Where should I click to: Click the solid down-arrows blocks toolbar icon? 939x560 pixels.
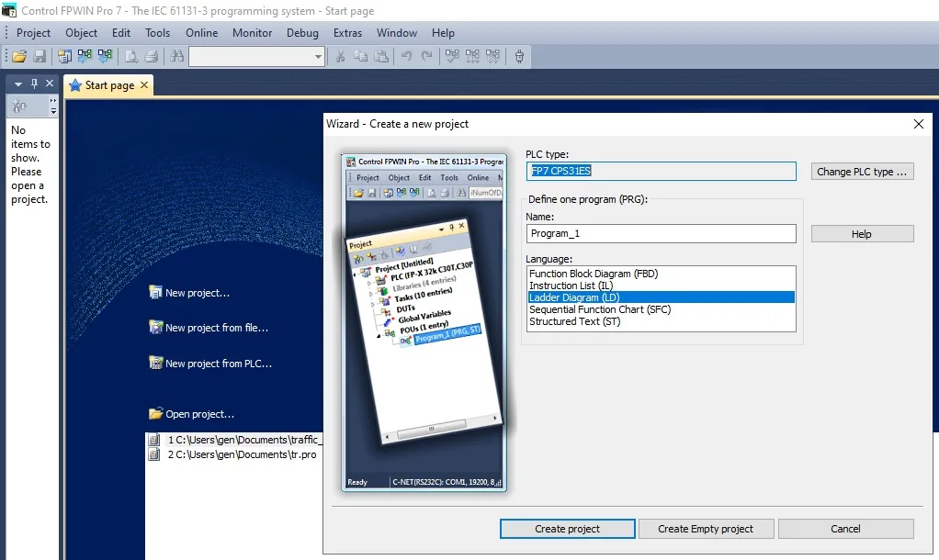point(472,56)
